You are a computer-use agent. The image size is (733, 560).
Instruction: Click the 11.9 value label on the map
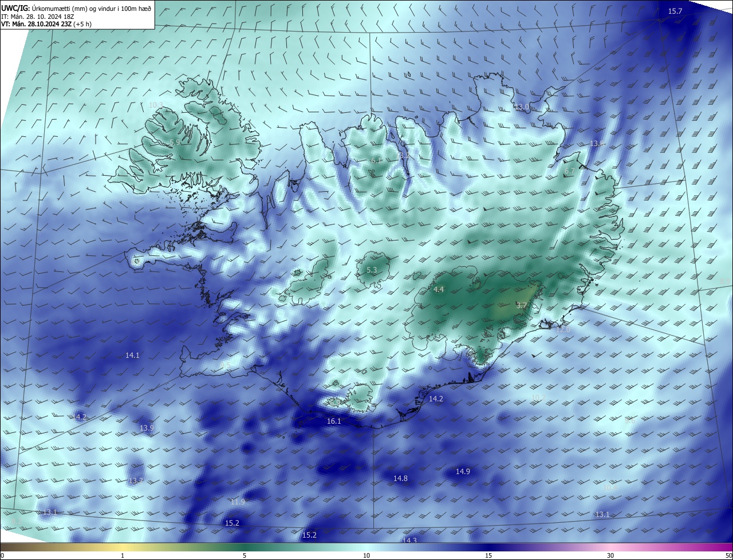[238, 502]
